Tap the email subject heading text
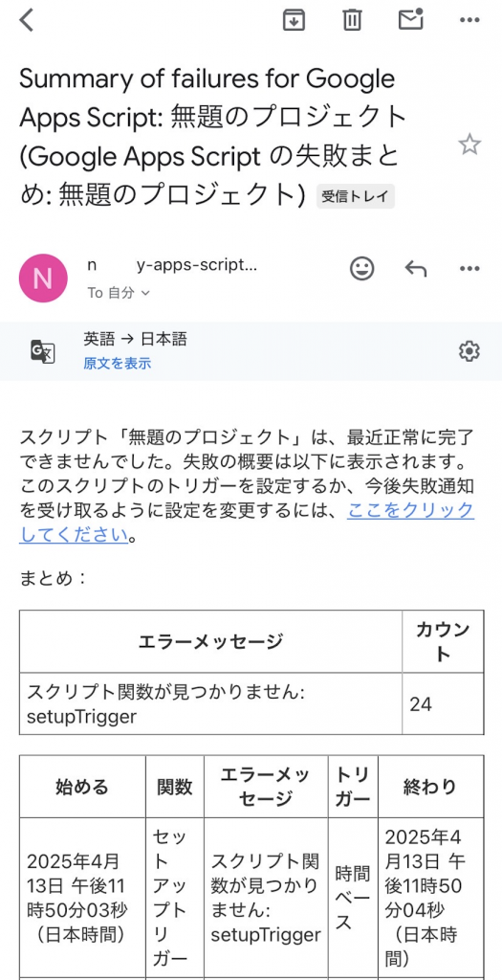Viewport: 502px width, 980px height. pyautogui.click(x=213, y=138)
